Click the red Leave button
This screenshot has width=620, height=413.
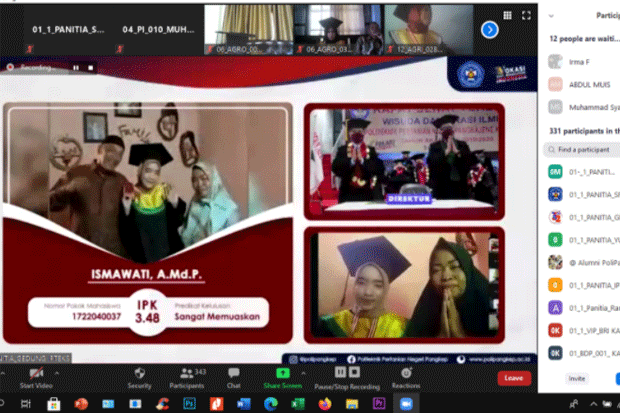[514, 378]
